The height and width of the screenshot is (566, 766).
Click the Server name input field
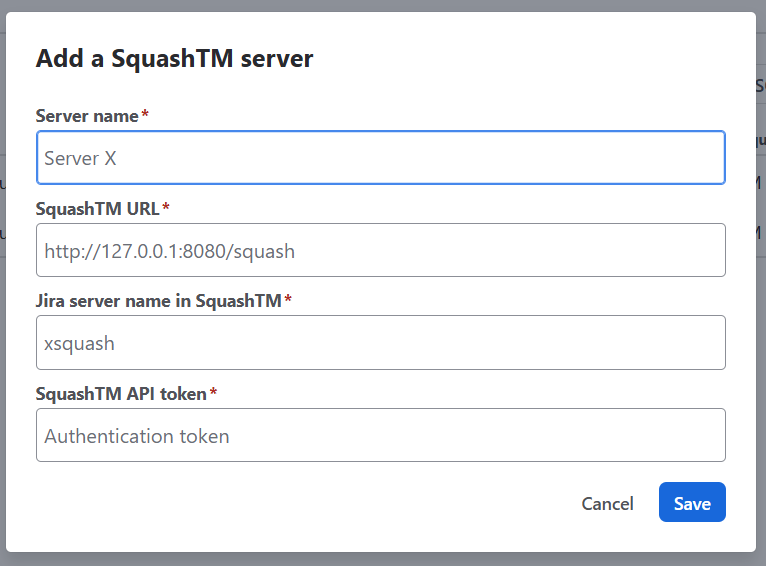click(381, 158)
